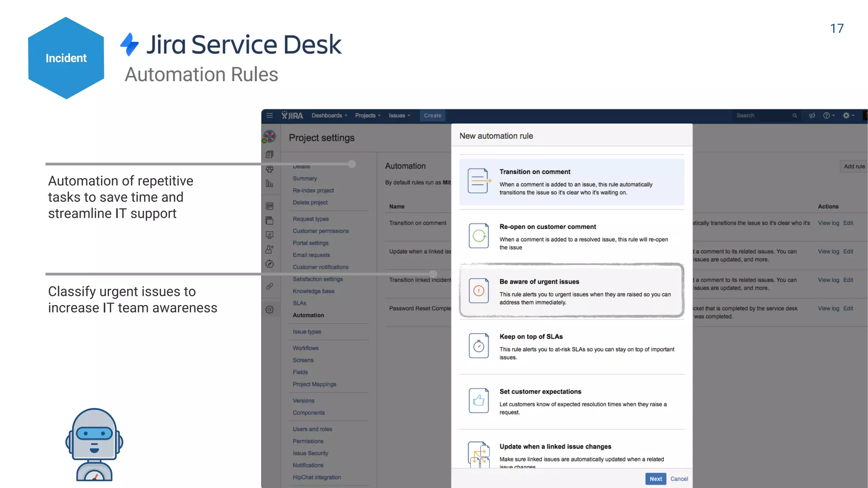Open SLAs settings

299,303
